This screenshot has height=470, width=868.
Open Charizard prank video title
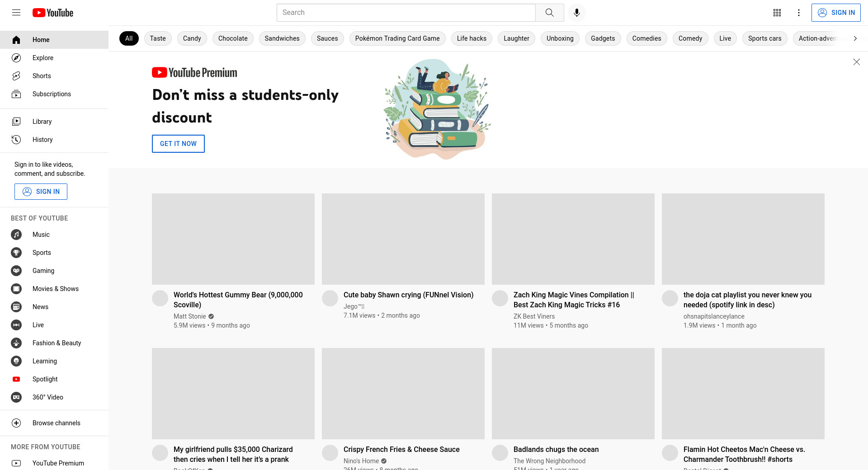click(233, 454)
